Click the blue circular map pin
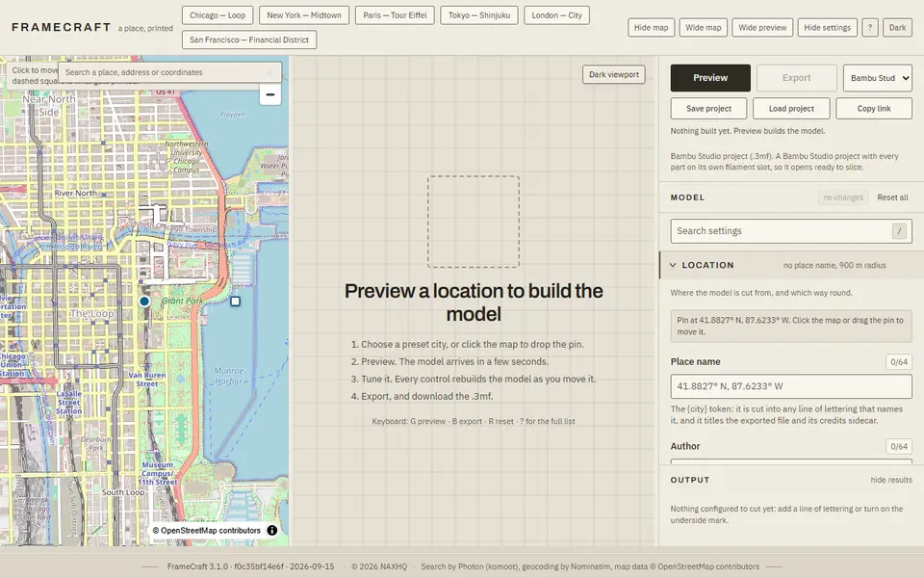 (144, 302)
